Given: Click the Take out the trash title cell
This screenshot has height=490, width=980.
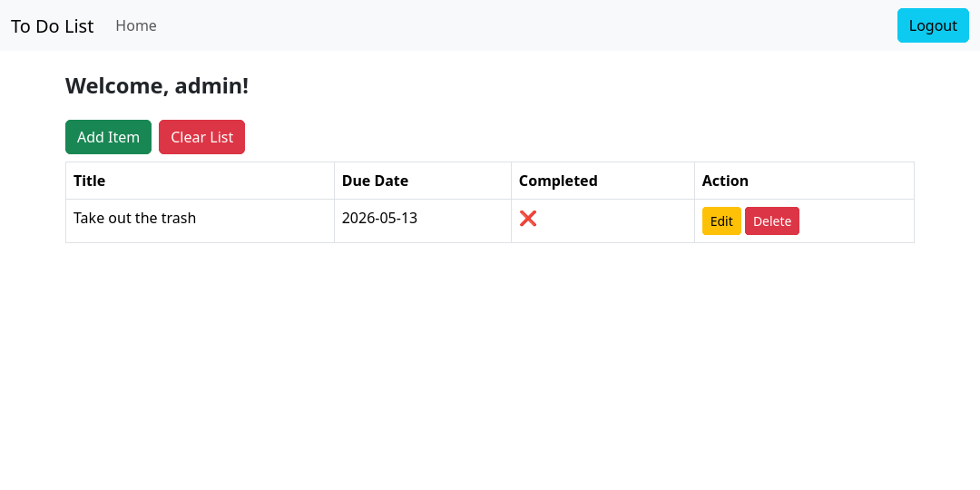Looking at the screenshot, I should click(x=200, y=220).
